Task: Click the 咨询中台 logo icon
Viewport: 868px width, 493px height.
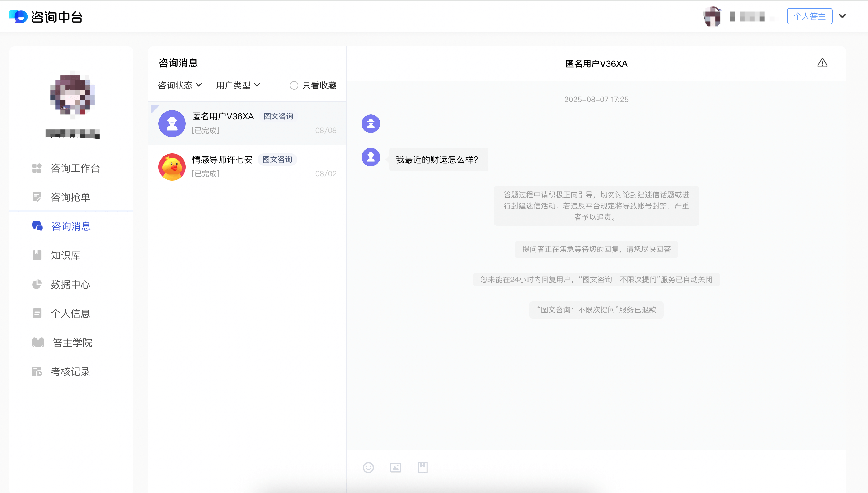Action: [x=18, y=16]
